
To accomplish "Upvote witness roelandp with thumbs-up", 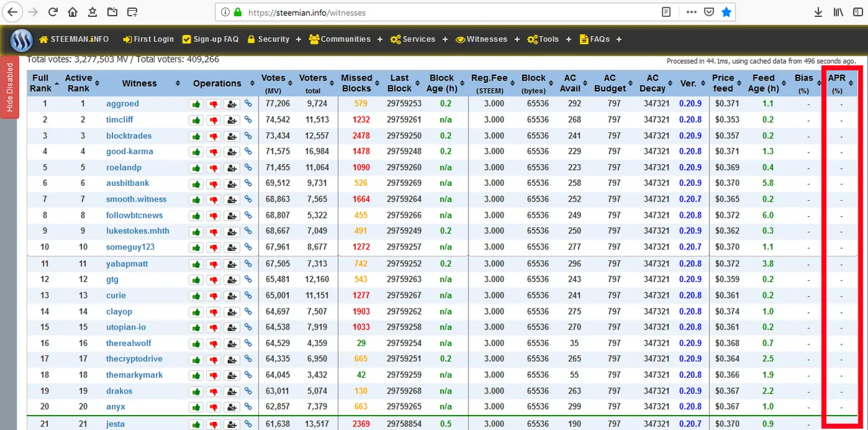I will 196,168.
